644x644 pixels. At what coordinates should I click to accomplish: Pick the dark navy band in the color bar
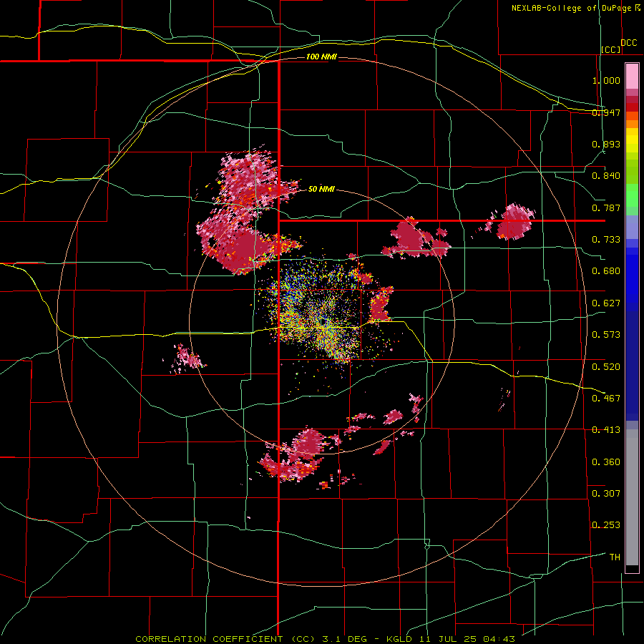click(632, 366)
